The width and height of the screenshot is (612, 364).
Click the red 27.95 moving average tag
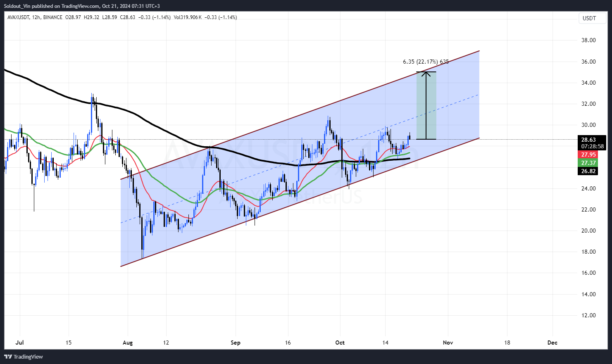588,155
